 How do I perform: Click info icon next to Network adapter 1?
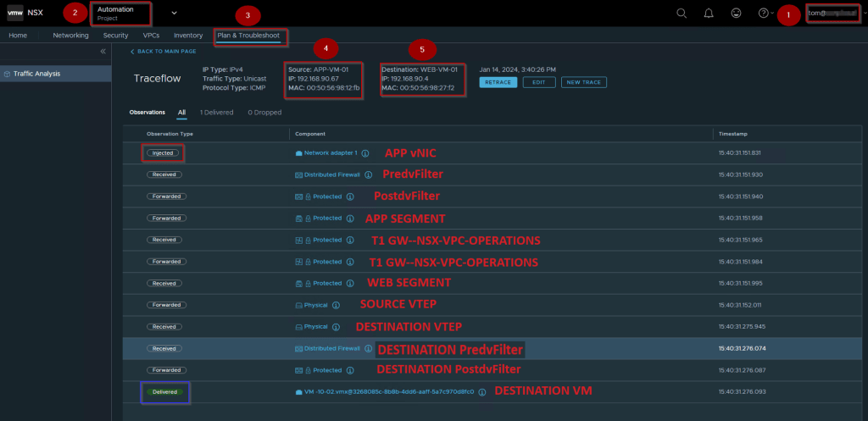click(365, 153)
